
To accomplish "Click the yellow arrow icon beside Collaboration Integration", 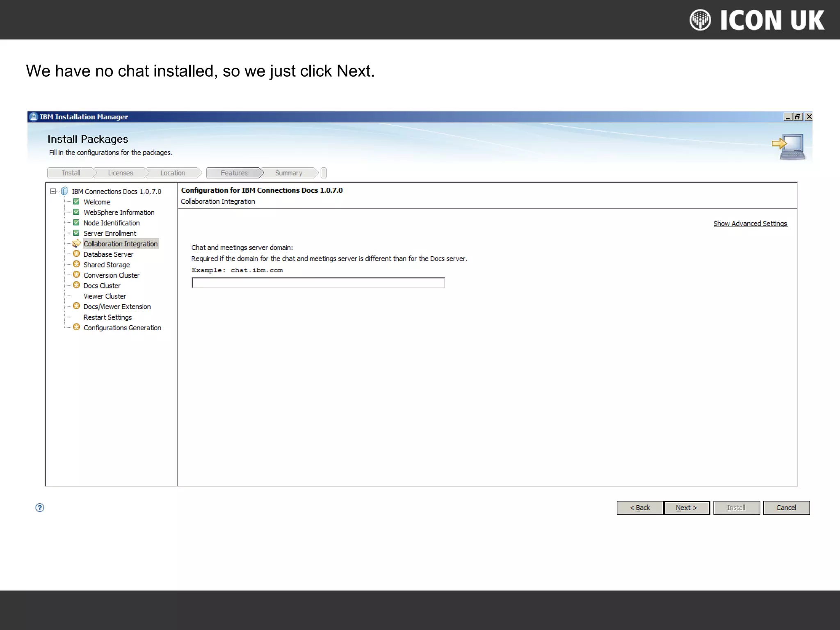I will (x=76, y=243).
